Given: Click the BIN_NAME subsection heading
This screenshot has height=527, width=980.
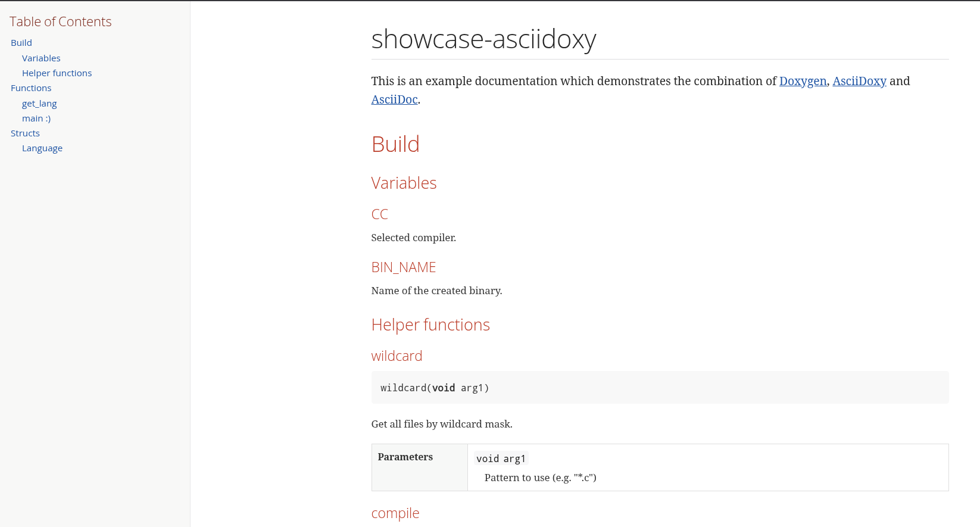Looking at the screenshot, I should point(403,267).
